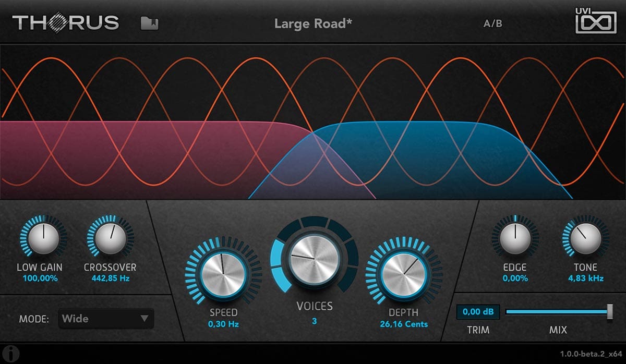The height and width of the screenshot is (364, 626).
Task: Click the Crossover value 442,85 Hz
Action: [x=110, y=278]
